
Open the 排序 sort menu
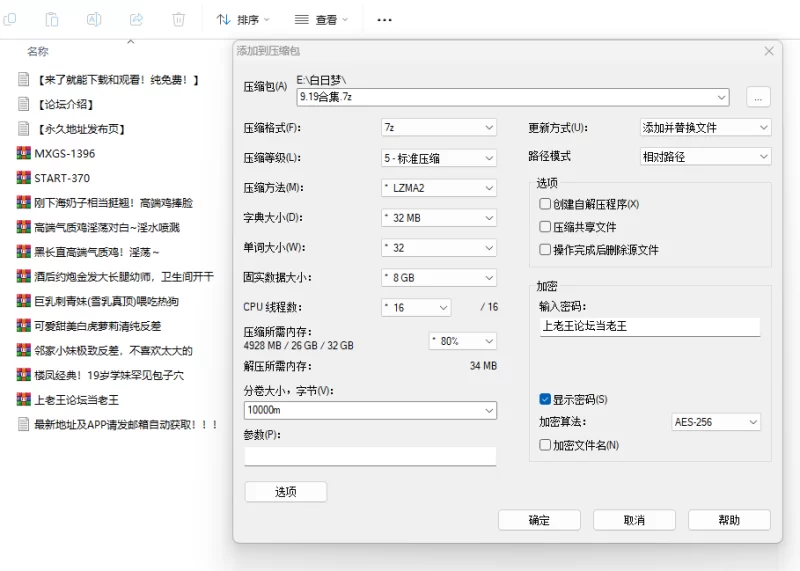[x=243, y=20]
